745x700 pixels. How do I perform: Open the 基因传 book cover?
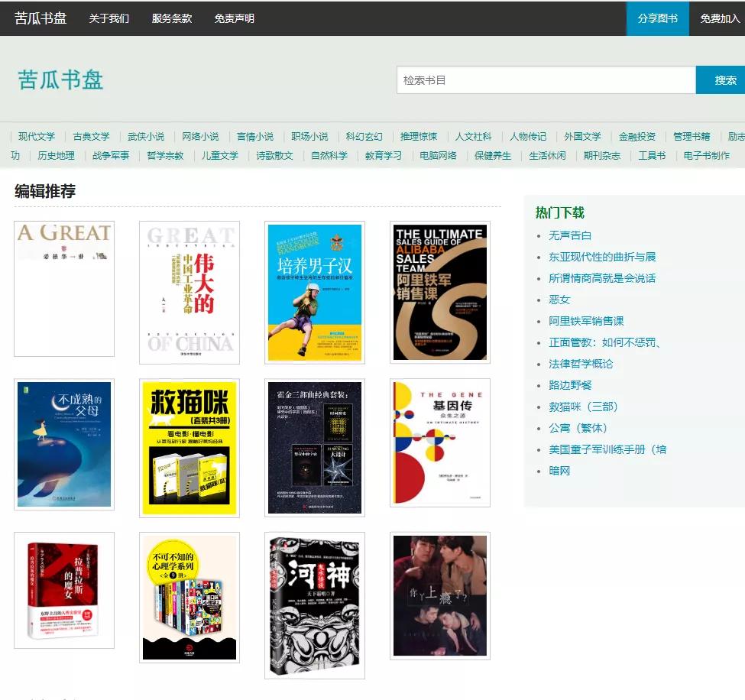(x=439, y=442)
